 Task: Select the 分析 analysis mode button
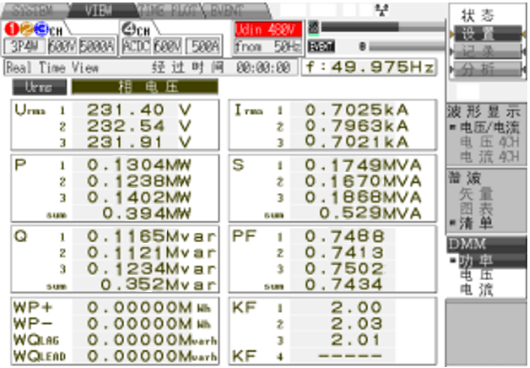tap(487, 69)
